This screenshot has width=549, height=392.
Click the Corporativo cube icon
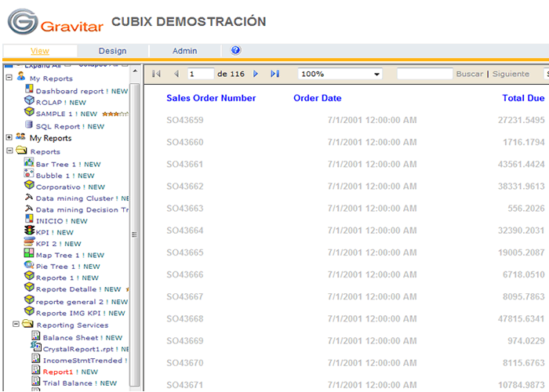point(29,185)
